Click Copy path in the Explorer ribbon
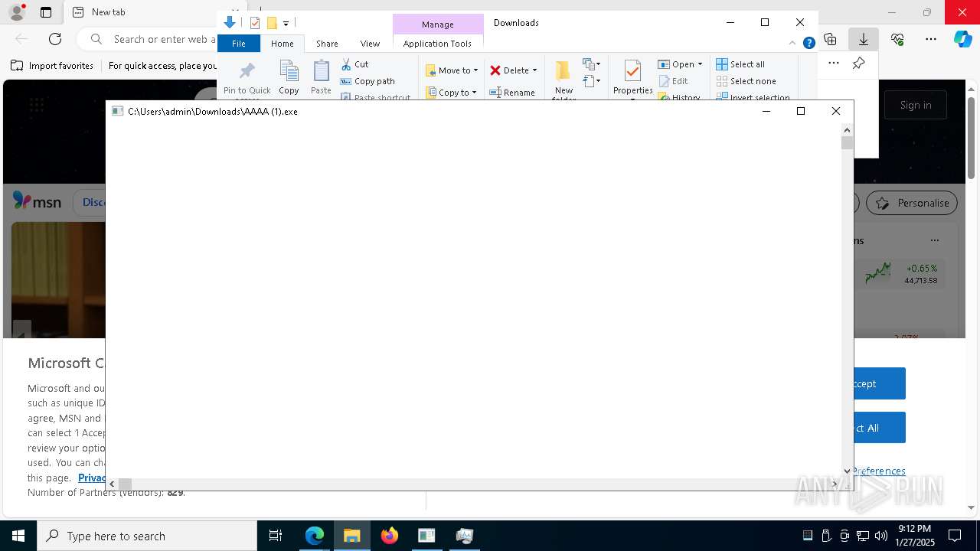Screen dimensions: 980x551 [367, 81]
